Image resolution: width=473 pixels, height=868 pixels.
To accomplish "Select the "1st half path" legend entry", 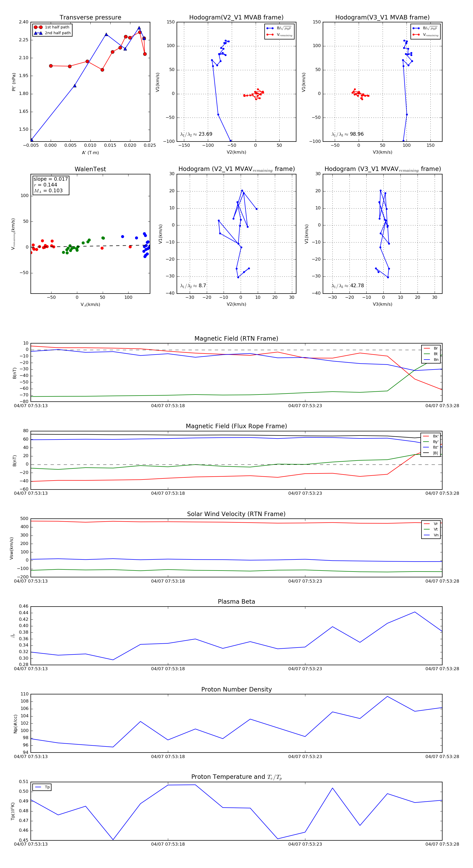I will (52, 27).
